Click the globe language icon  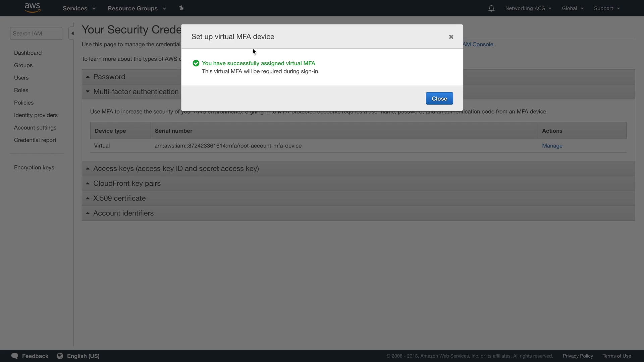[x=60, y=356]
